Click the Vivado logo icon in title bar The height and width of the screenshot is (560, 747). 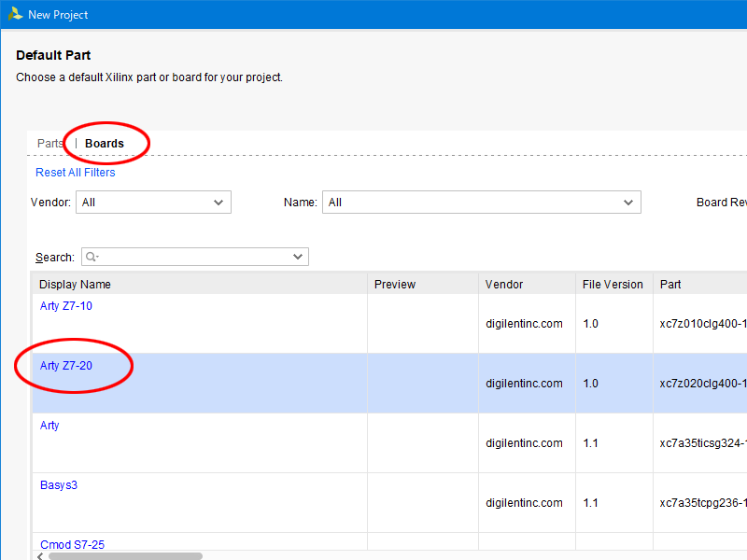[14, 15]
